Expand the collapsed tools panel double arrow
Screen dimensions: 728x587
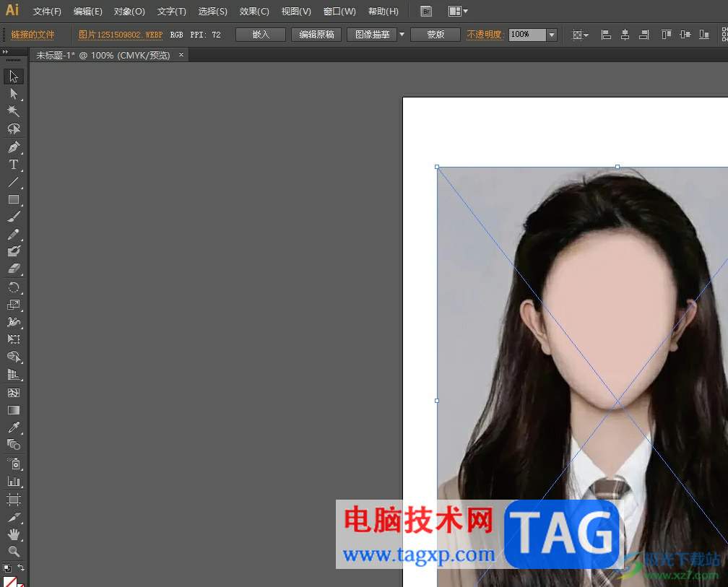click(x=5, y=51)
